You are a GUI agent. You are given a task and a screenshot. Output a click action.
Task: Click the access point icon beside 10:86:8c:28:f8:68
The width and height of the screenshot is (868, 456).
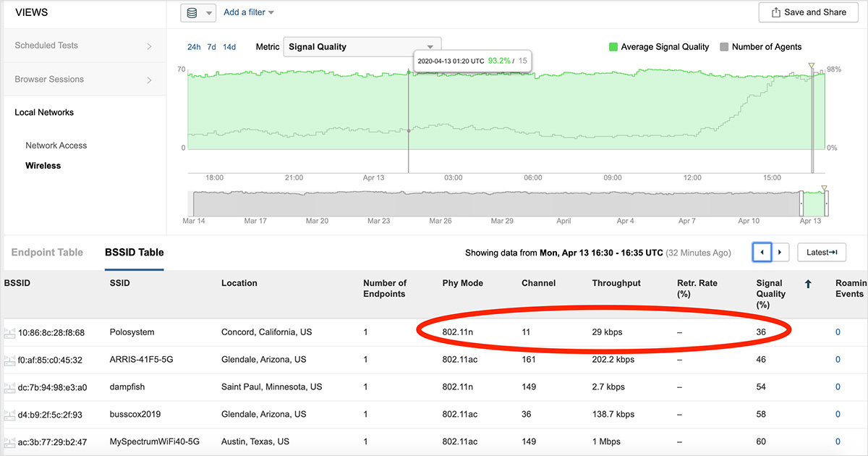[x=10, y=333]
